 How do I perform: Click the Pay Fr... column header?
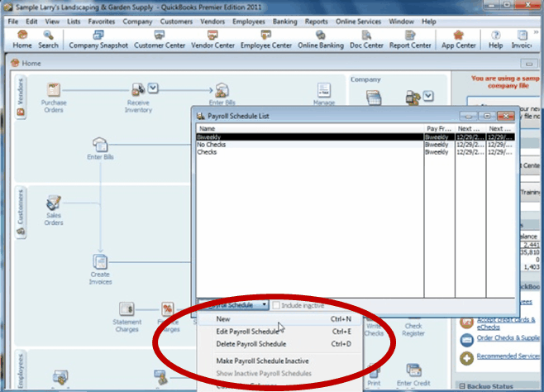(x=439, y=129)
